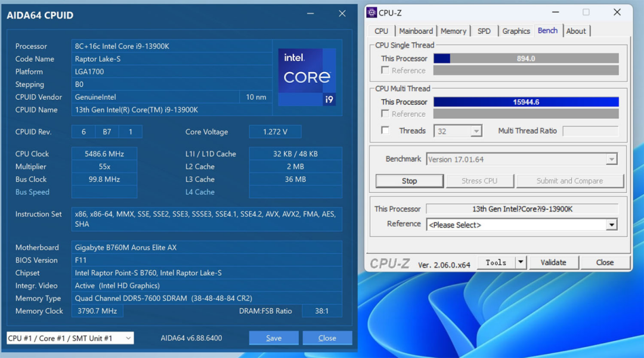Image resolution: width=644 pixels, height=358 pixels.
Task: Click the Chipset value Intel Raptor Point-S B760
Action: coord(206,273)
